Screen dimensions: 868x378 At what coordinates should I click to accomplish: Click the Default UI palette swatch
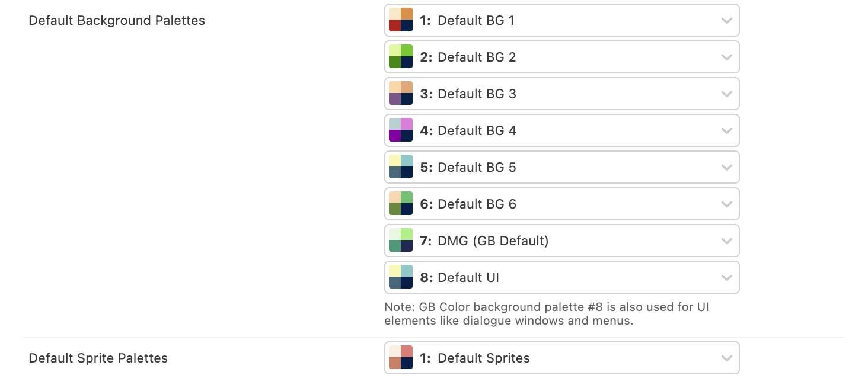point(401,277)
